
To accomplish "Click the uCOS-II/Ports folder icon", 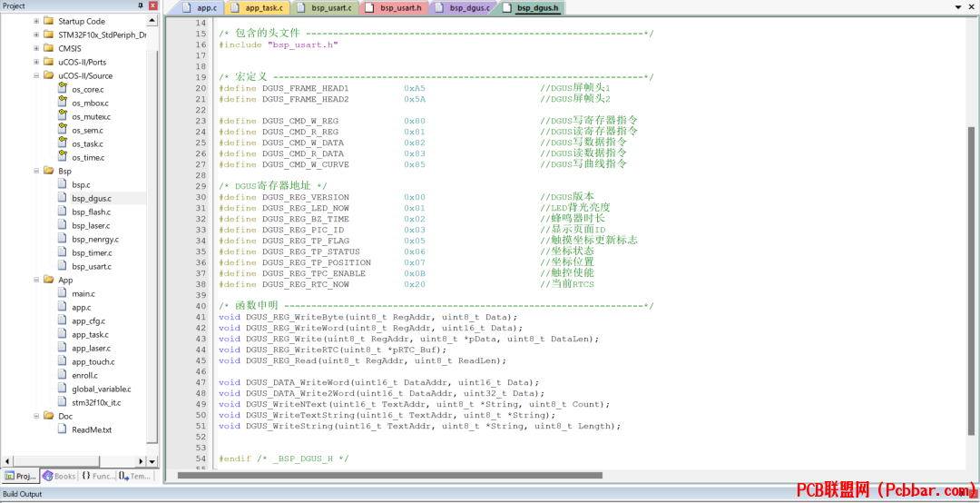I will 48,62.
